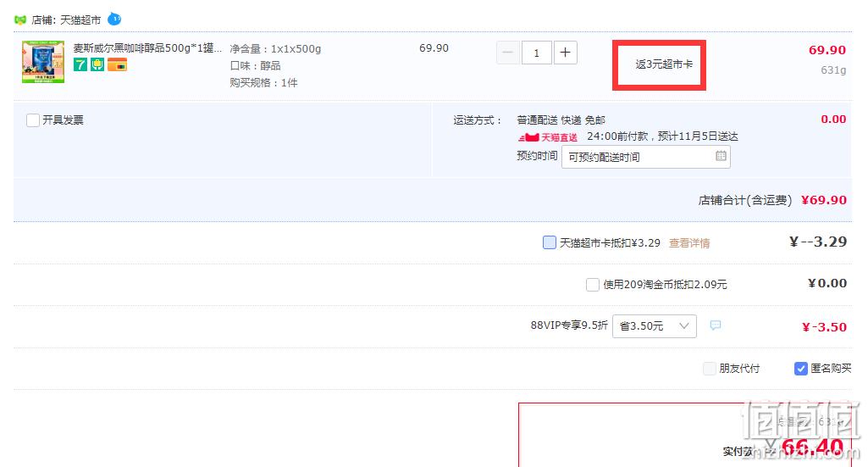Click the 88VIP专享9.5折 label

tap(569, 325)
